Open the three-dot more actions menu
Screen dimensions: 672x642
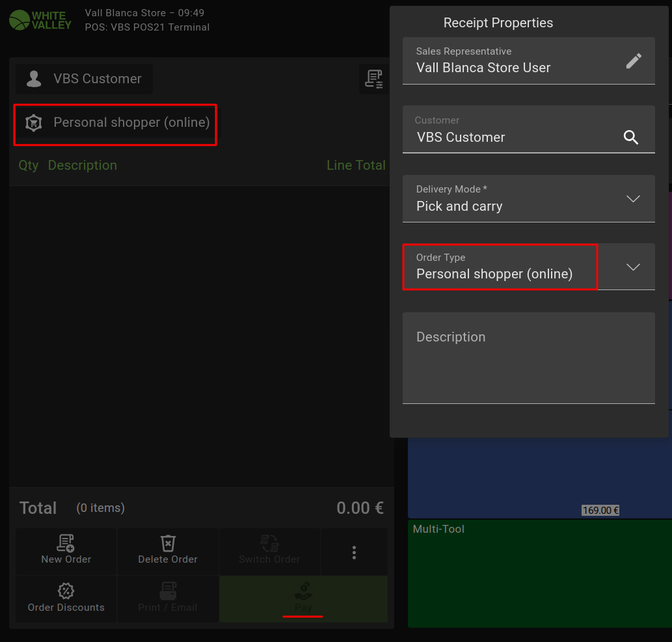(x=354, y=552)
